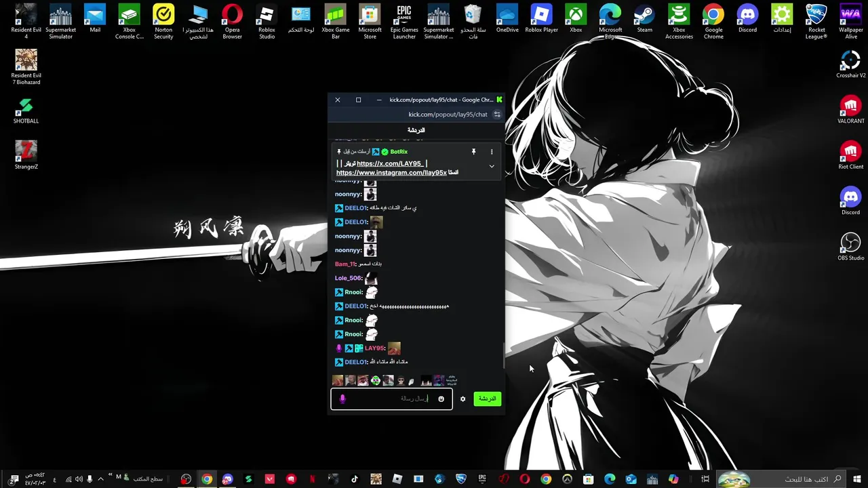868x488 pixels.
Task: Click the purple microphone icon in chat input
Action: [x=342, y=399]
